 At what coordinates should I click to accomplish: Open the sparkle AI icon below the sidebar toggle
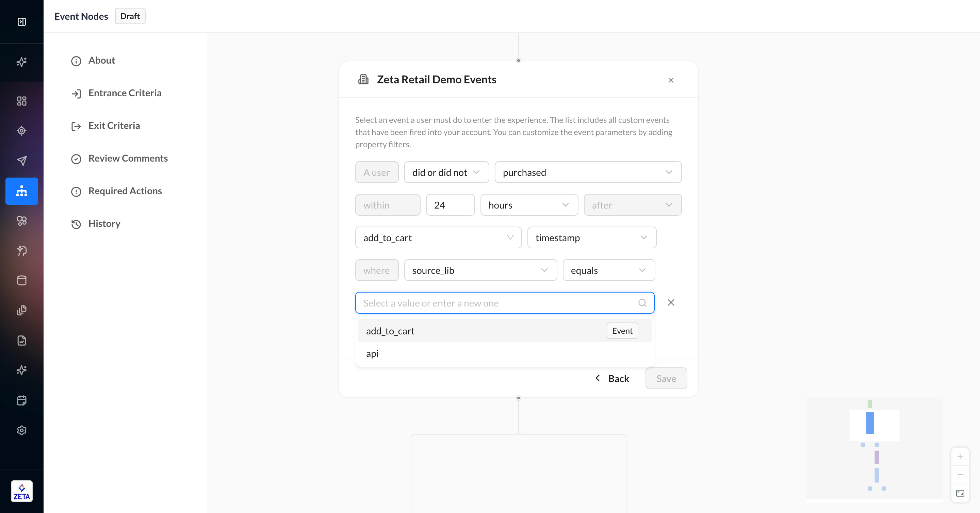click(x=22, y=62)
